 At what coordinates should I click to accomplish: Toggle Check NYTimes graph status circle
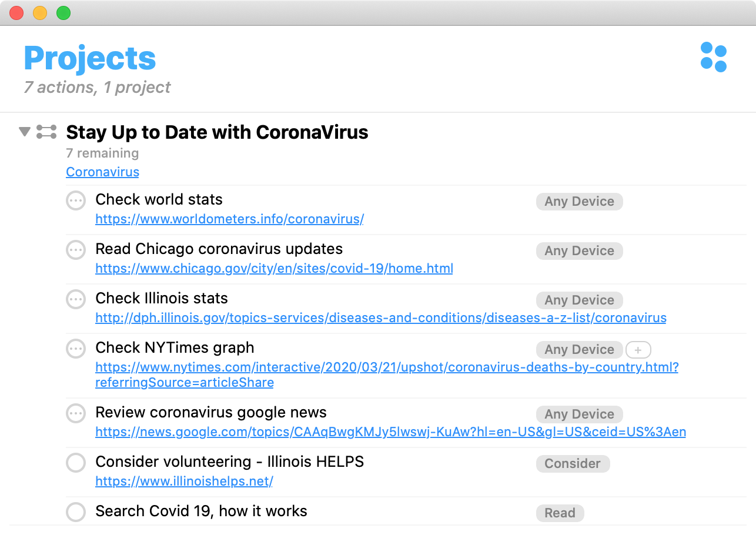76,349
